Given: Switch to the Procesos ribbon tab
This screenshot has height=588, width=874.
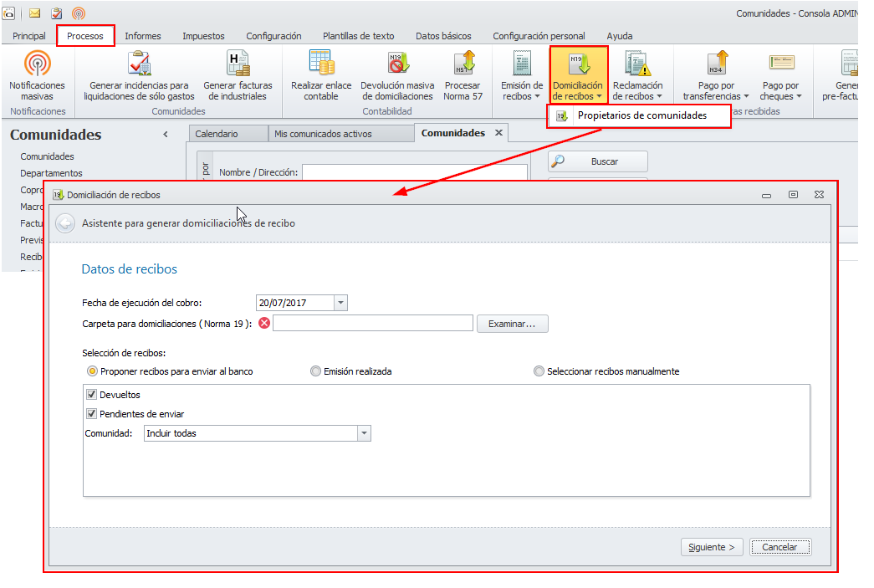Looking at the screenshot, I should (85, 36).
